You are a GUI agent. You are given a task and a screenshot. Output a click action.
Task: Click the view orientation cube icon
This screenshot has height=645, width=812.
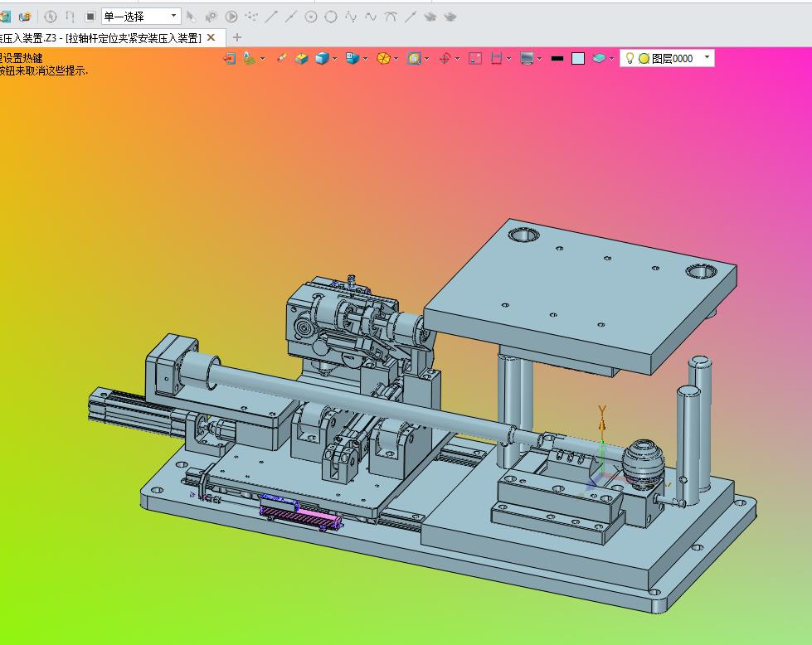tap(353, 59)
